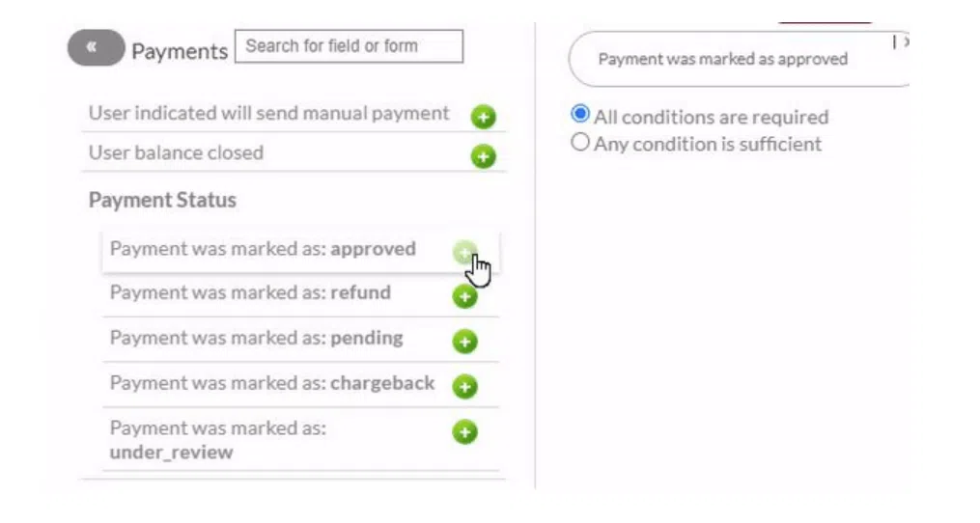Select 'Payment was marked as approved' condition chip

click(722, 59)
